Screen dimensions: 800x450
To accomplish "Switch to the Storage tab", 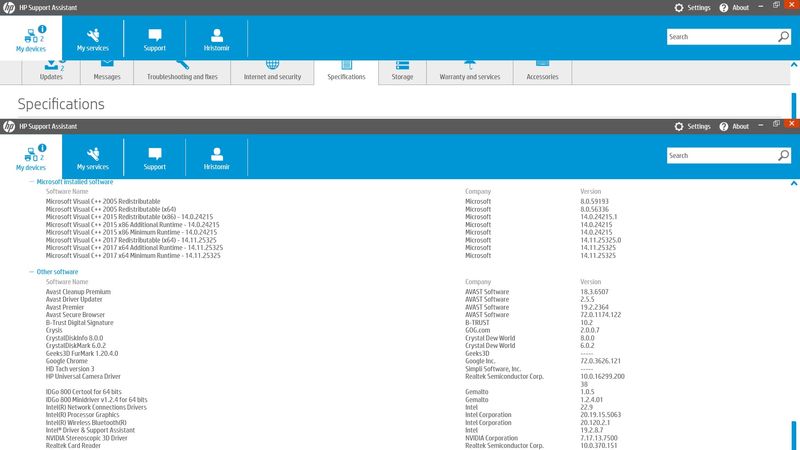I will point(402,72).
